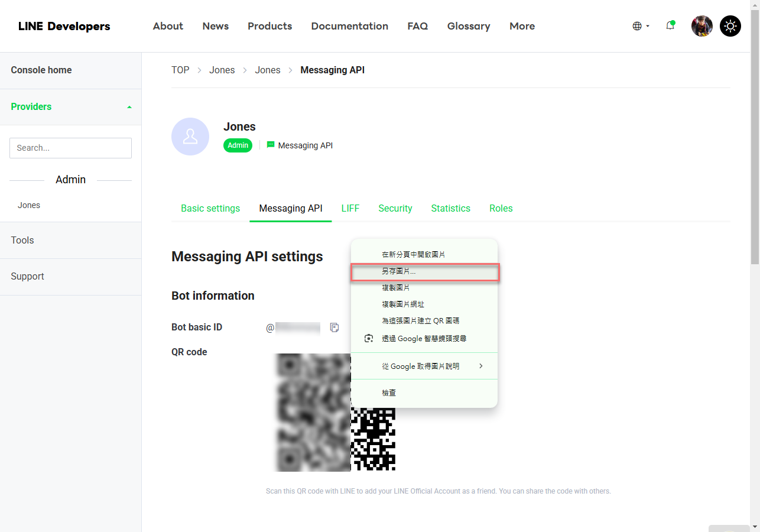The height and width of the screenshot is (532, 760).
Task: Click TOP in the breadcrumb
Action: click(x=180, y=70)
